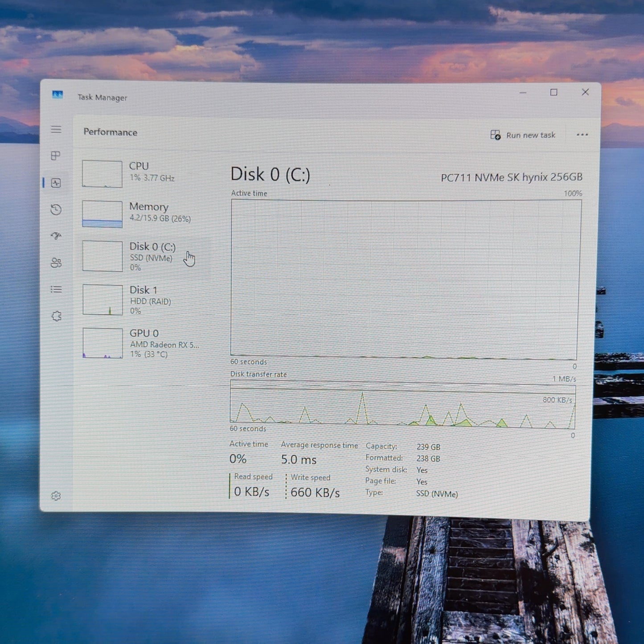644x644 pixels.
Task: Select Memory in performance list
Action: pos(142,213)
